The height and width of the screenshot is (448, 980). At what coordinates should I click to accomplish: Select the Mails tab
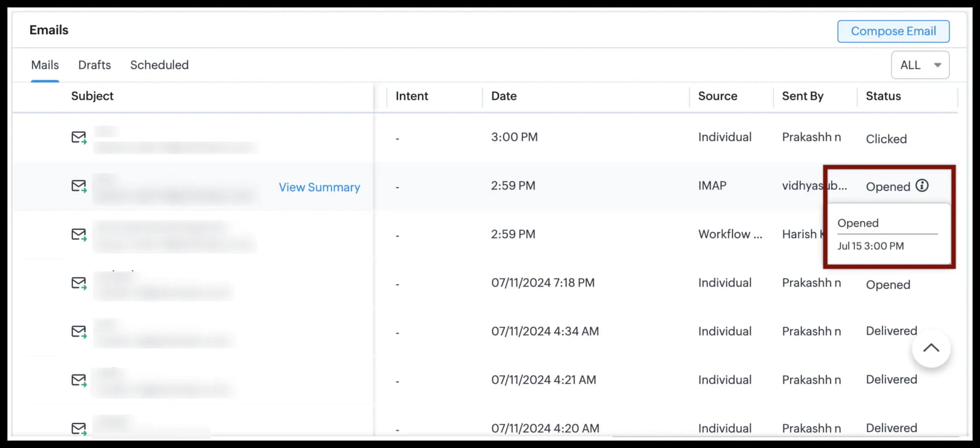click(x=45, y=64)
